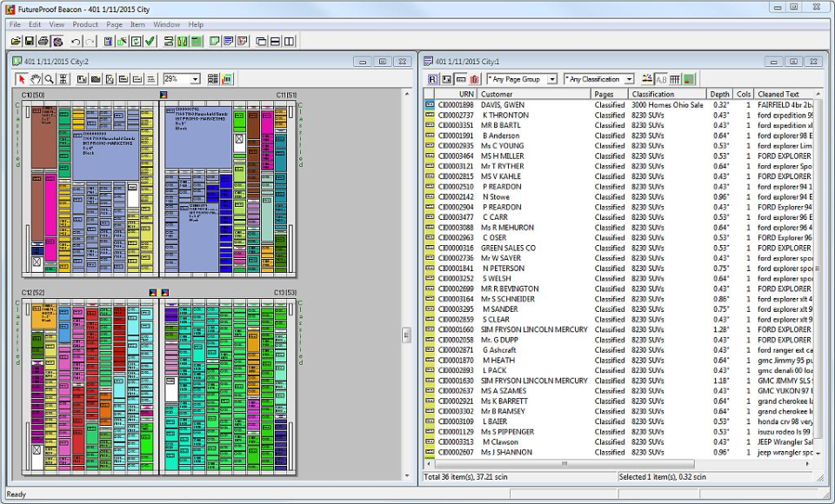Select the row for customer G Ashcraft
The image size is (835, 504).
[x=620, y=350]
